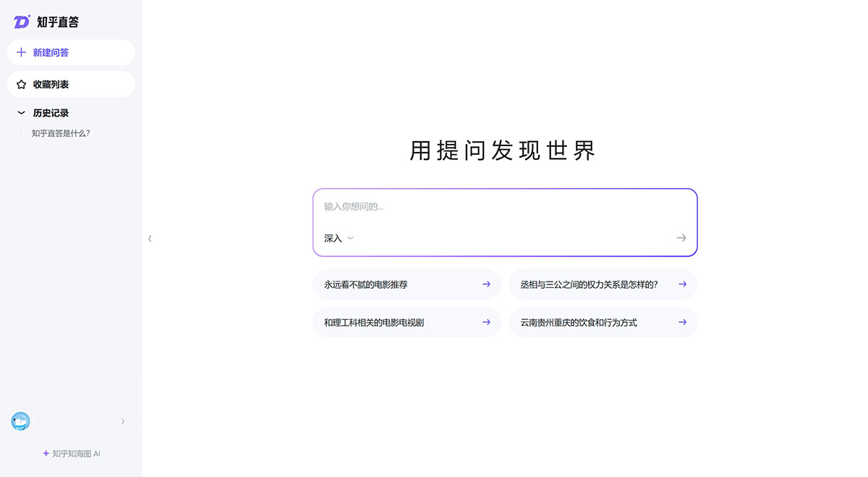Open the history item 知乎直答是什么?
The image size is (868, 477).
point(60,133)
